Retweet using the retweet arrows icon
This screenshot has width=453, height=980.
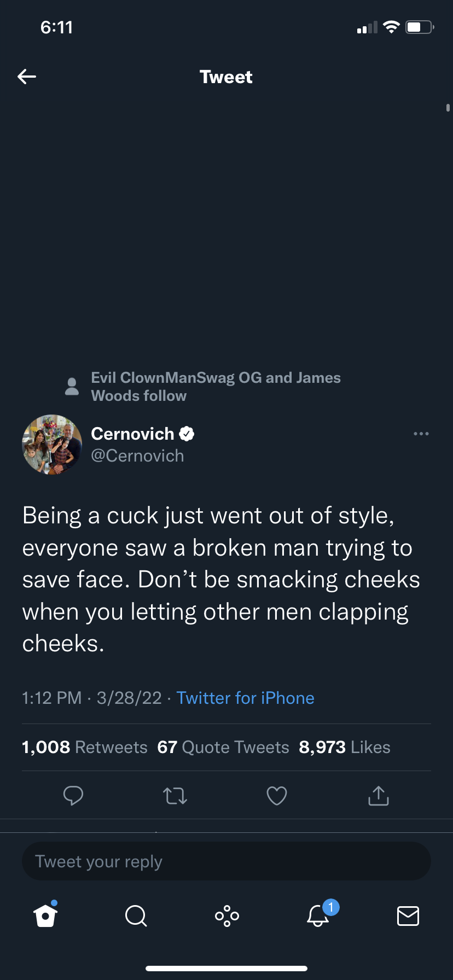point(175,796)
